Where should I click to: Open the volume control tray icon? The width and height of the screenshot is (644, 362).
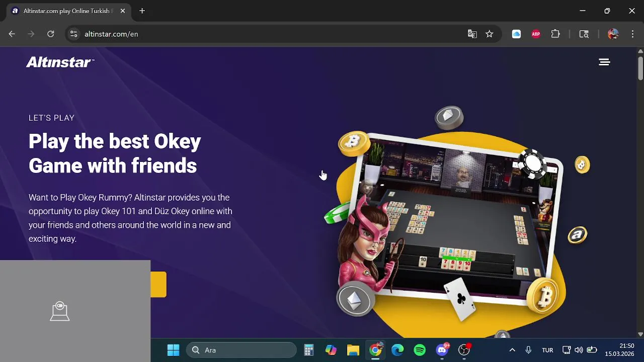point(579,350)
